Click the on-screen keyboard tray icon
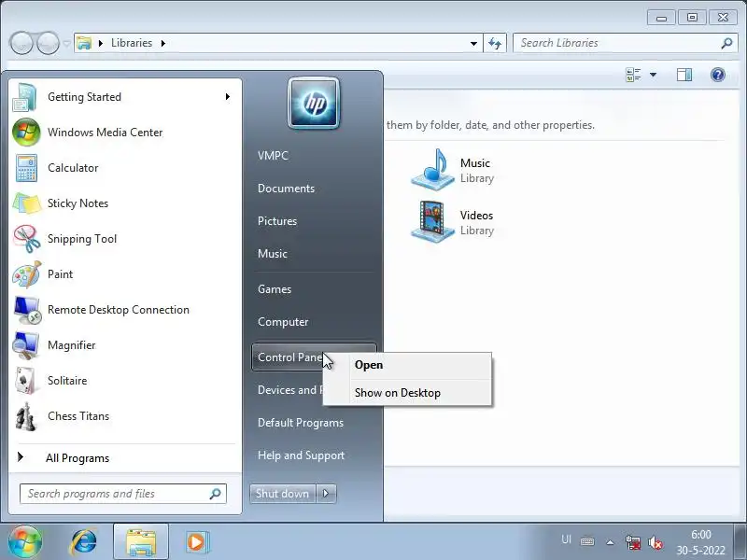The image size is (747, 560). tap(587, 541)
